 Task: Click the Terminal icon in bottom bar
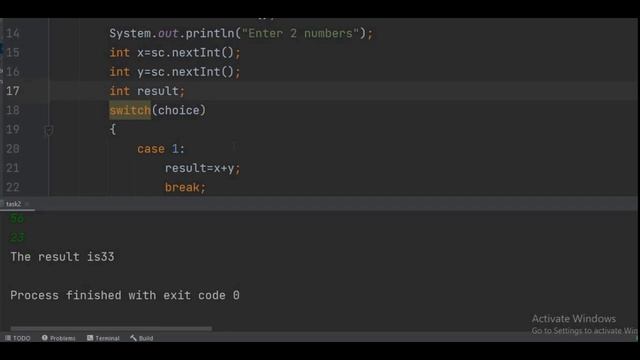[90, 338]
